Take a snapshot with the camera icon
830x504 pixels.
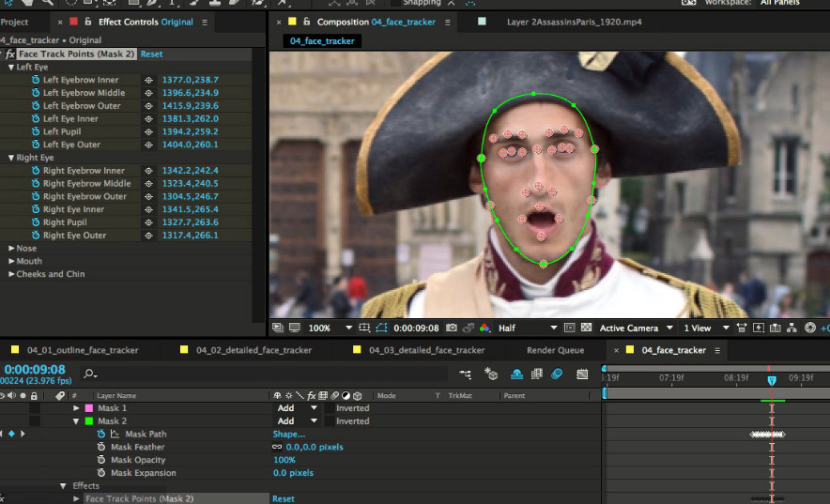(451, 328)
